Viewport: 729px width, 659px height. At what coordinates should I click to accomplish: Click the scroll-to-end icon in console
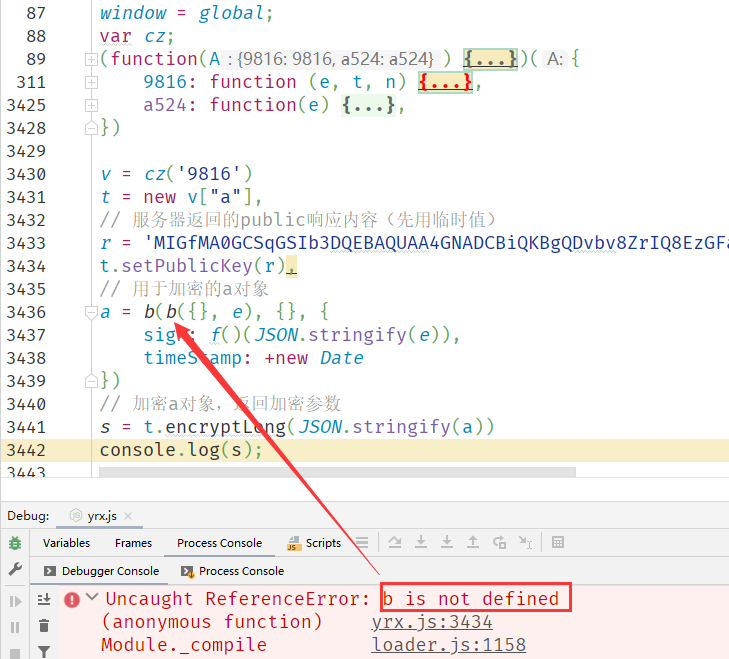click(44, 599)
